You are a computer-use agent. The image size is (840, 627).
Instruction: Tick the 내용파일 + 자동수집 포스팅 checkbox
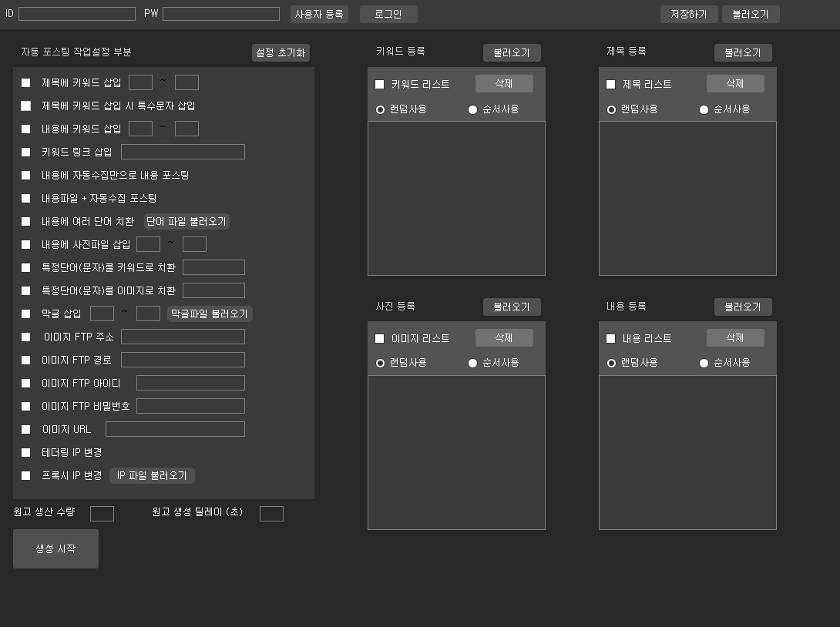pyautogui.click(x=26, y=198)
